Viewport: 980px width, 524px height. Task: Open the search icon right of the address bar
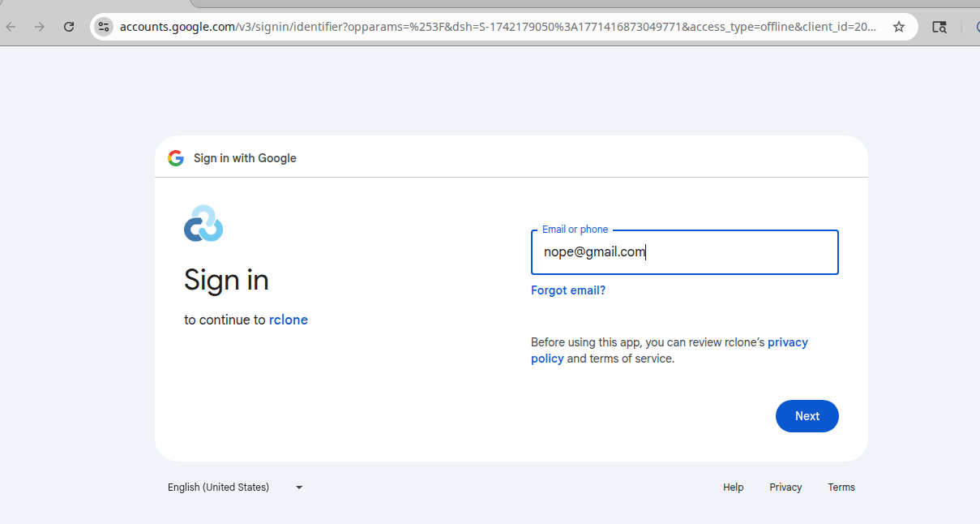[x=939, y=27]
